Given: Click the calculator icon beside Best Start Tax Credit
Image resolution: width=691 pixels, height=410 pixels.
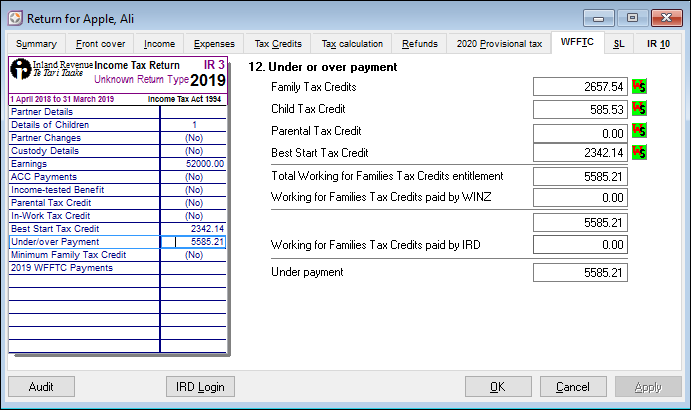Looking at the screenshot, I should (638, 153).
